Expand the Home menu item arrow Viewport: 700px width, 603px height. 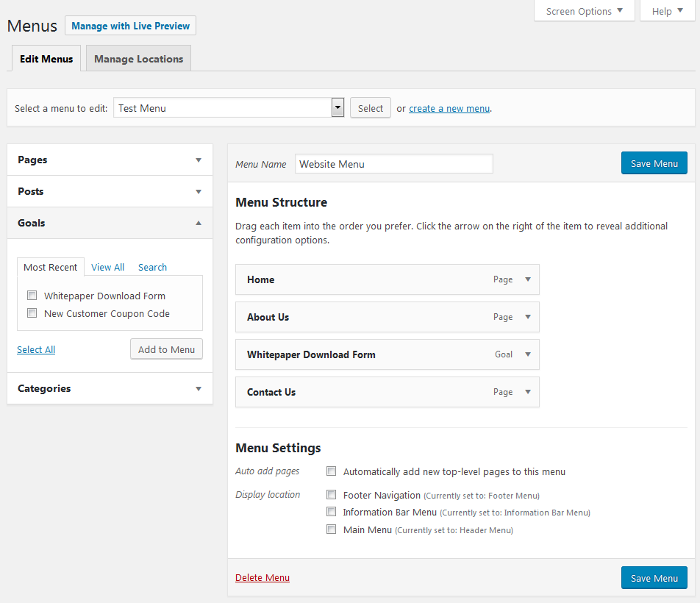528,279
